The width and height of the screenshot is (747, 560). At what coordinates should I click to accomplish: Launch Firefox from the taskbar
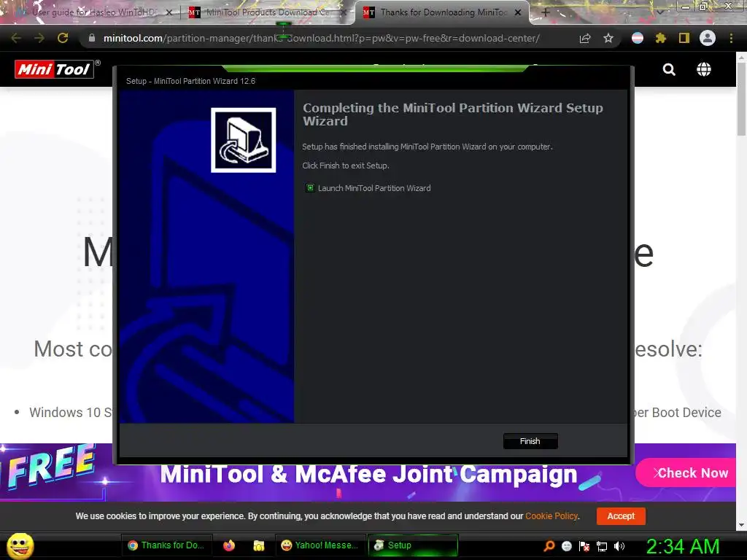pyautogui.click(x=229, y=545)
